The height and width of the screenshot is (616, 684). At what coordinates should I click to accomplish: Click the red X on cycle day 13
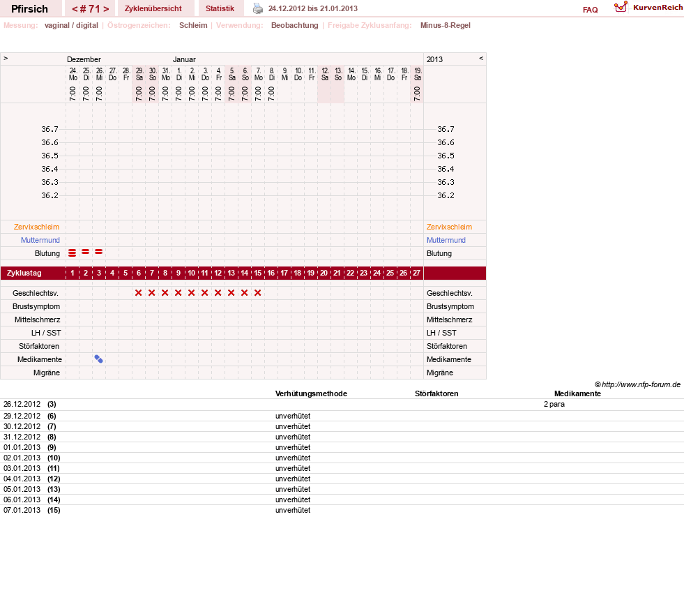pos(231,293)
